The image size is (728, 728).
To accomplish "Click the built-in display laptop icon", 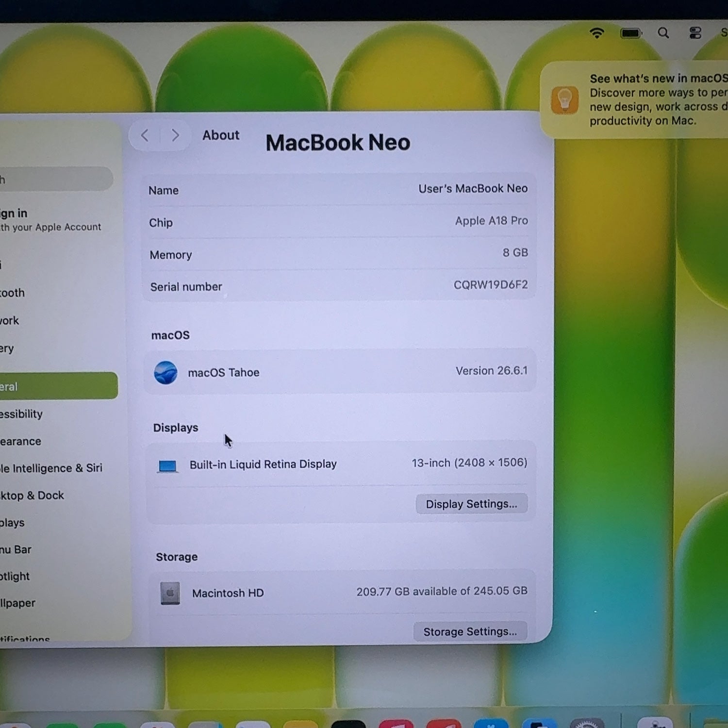I will (168, 466).
